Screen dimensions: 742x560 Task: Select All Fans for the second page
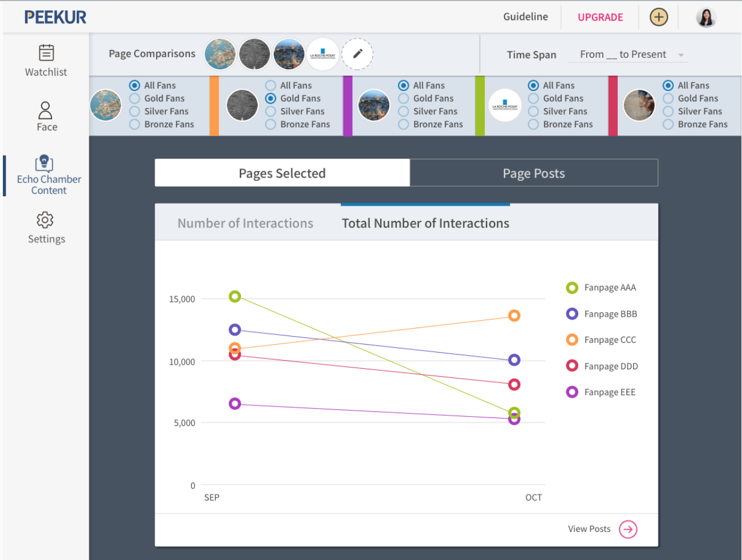pyautogui.click(x=271, y=85)
